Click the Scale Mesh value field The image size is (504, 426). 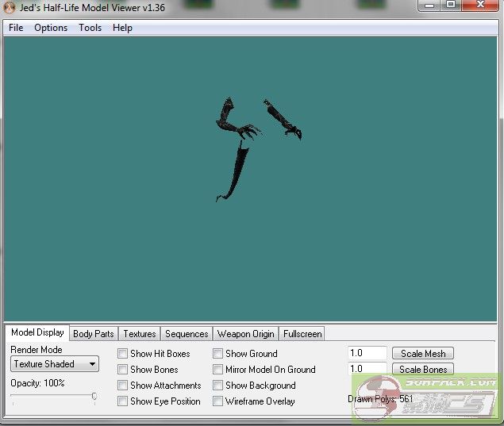coord(367,354)
